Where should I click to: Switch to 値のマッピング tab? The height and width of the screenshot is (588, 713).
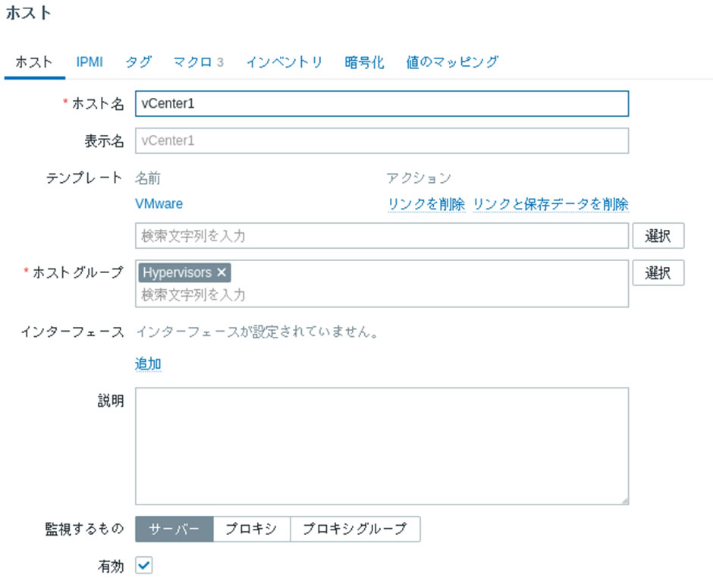coord(452,62)
